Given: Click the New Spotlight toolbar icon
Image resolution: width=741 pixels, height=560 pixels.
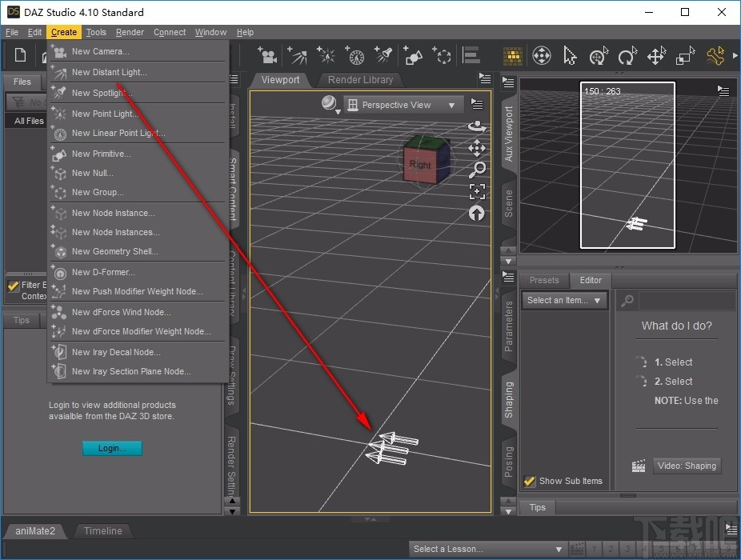Looking at the screenshot, I should [x=383, y=55].
